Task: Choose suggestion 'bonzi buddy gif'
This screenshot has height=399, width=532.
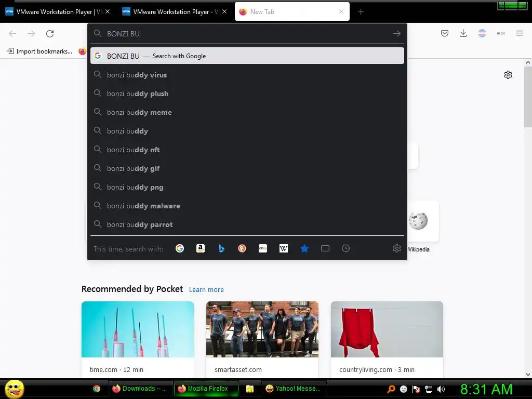Action: tap(247, 168)
